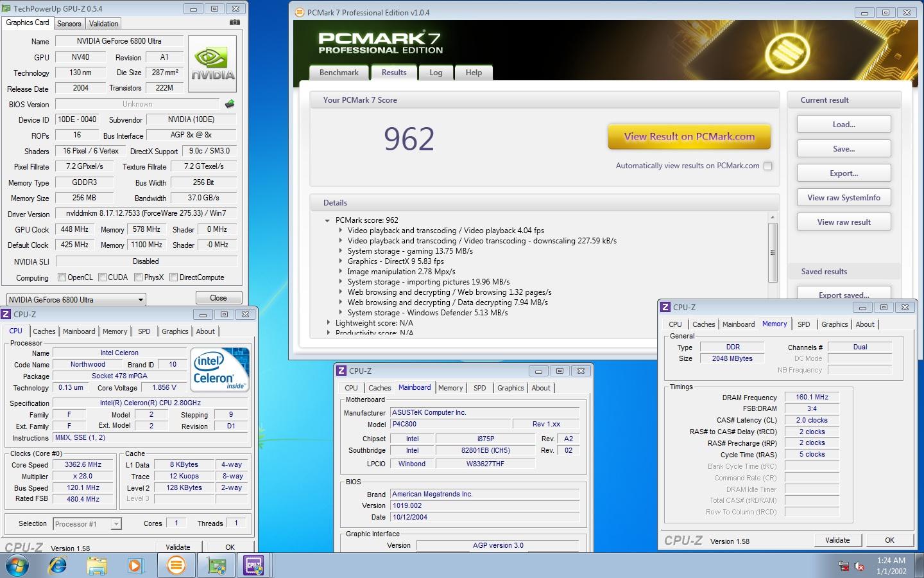This screenshot has width=924, height=578.
Task: Open Caches tab in CPU-Z CPU window
Action: (x=44, y=331)
